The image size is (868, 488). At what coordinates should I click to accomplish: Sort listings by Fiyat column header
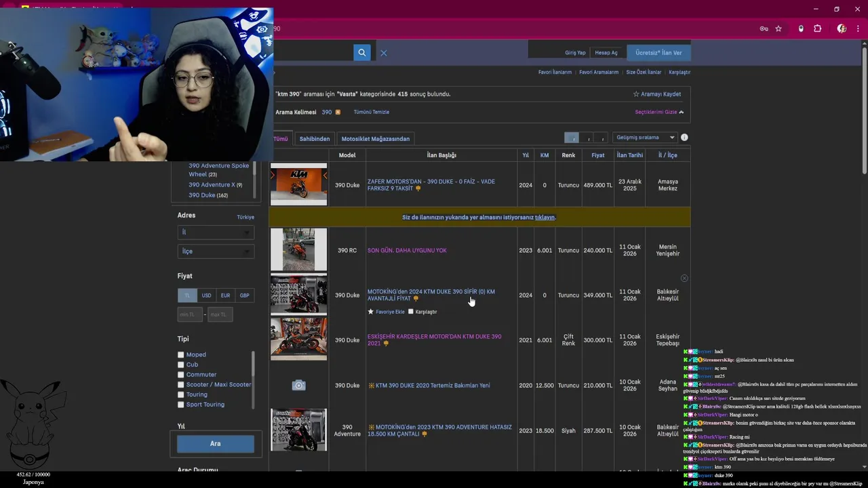[x=597, y=155]
